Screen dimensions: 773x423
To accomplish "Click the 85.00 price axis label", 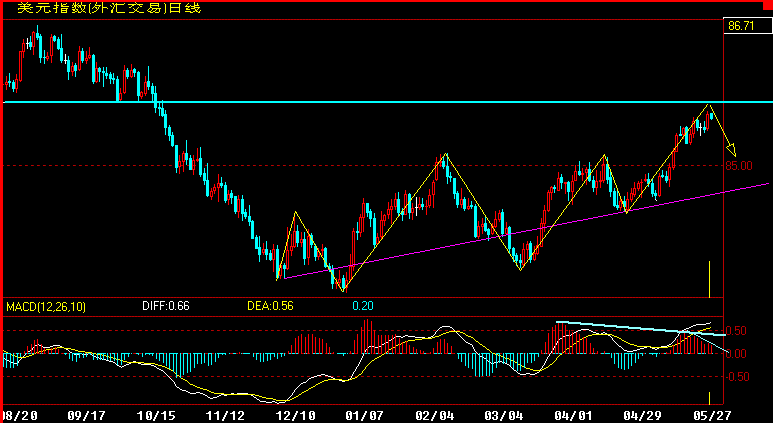I will click(x=739, y=166).
